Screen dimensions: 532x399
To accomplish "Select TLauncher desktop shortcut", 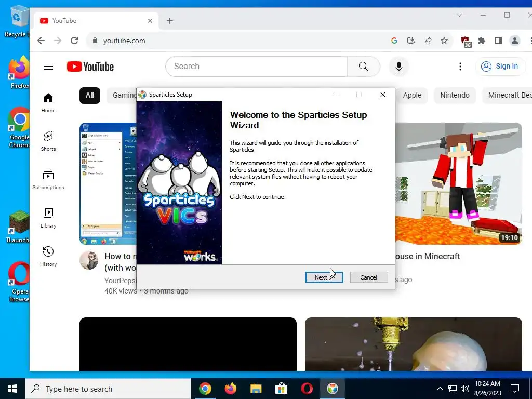I will pyautogui.click(x=18, y=227).
